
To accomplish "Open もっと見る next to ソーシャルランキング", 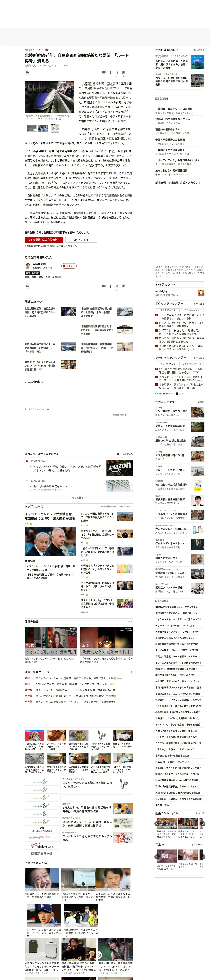I will pyautogui.click(x=199, y=358).
